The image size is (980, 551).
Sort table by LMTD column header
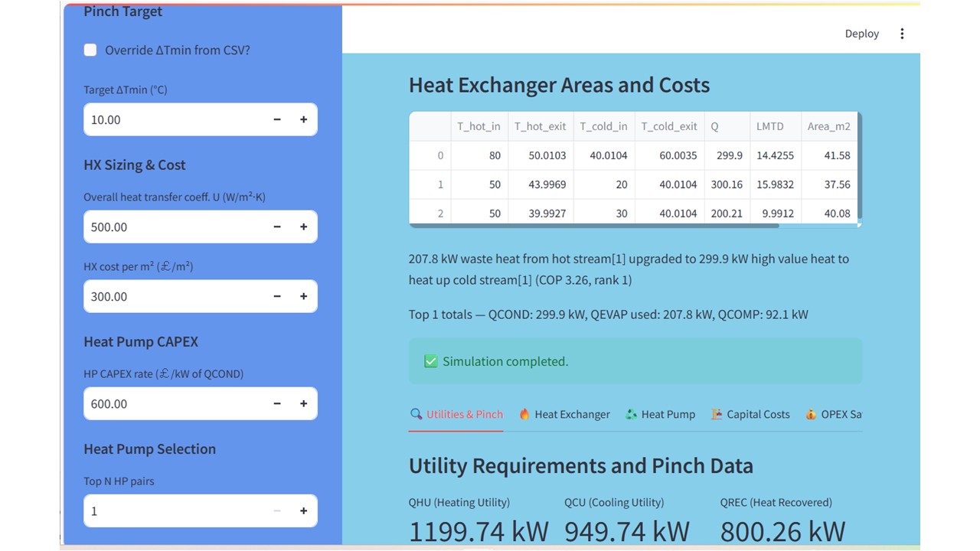tap(769, 126)
